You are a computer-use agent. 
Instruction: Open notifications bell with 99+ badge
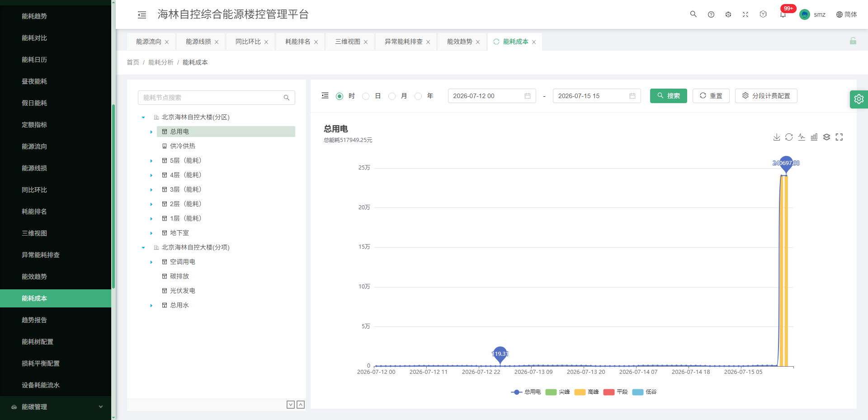(x=783, y=14)
